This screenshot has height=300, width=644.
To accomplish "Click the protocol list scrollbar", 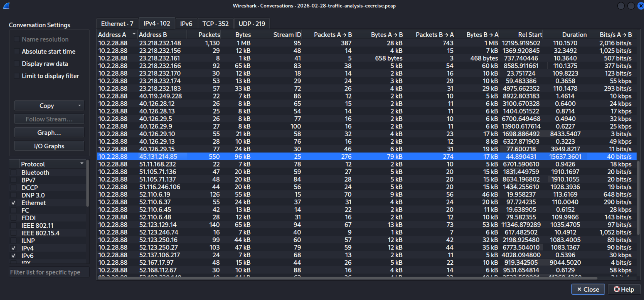I will (88, 183).
